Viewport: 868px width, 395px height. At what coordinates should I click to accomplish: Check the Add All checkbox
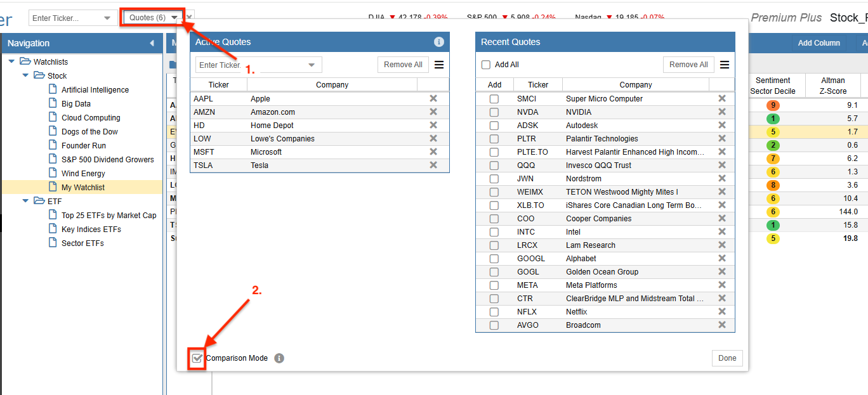[486, 65]
